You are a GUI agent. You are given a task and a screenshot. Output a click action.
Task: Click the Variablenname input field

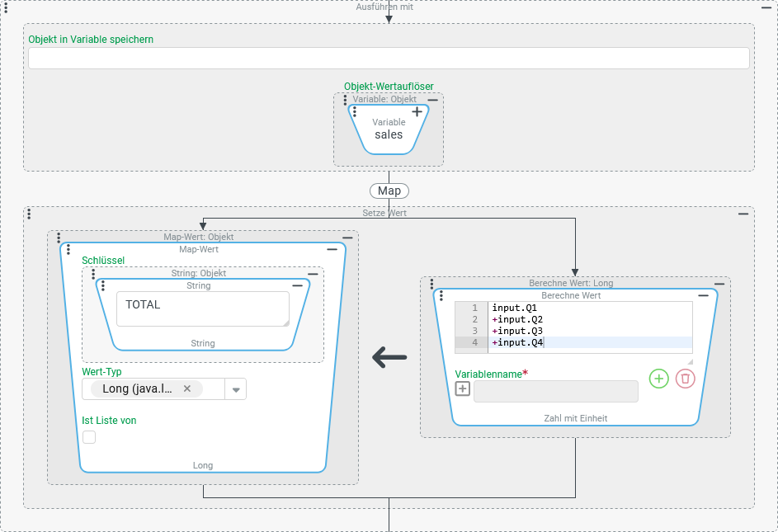coord(555,391)
